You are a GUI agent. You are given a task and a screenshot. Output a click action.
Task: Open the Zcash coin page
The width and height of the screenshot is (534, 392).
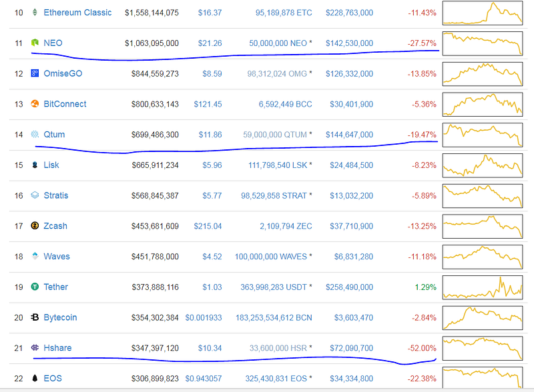pos(55,226)
